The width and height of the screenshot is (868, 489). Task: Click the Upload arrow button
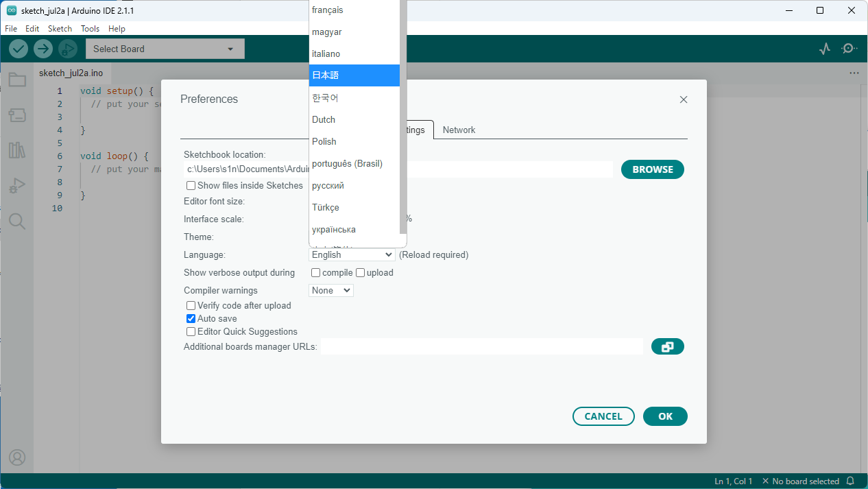[x=43, y=49]
